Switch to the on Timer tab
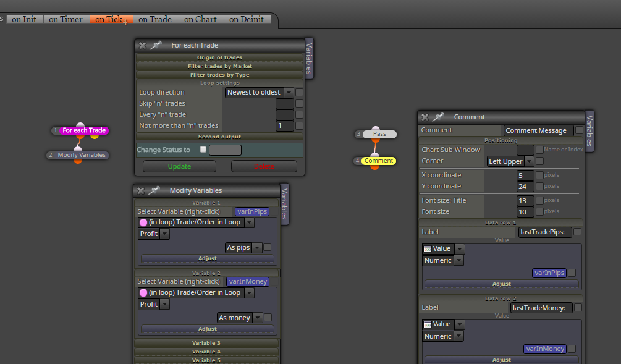Image resolution: width=621 pixels, height=364 pixels. (65, 19)
